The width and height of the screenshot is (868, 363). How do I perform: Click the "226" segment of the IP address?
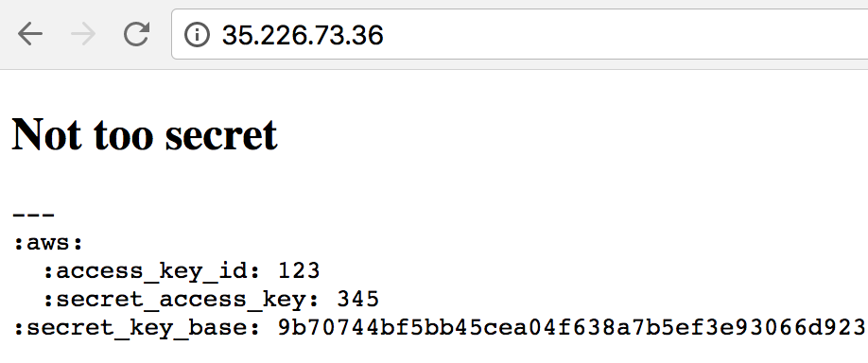click(283, 35)
